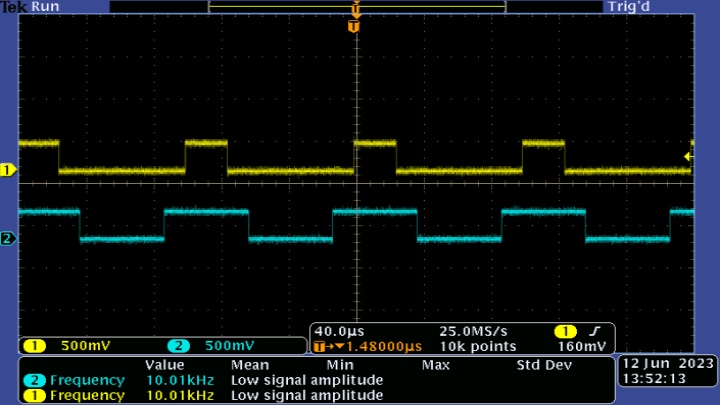Image resolution: width=720 pixels, height=405 pixels.
Task: Click the channel 1 Frequency measurement badge
Action: pos(34,395)
